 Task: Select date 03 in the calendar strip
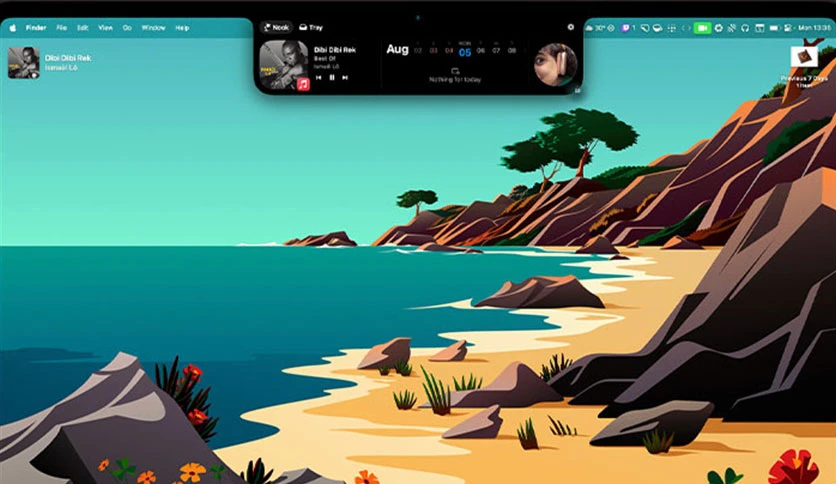433,51
